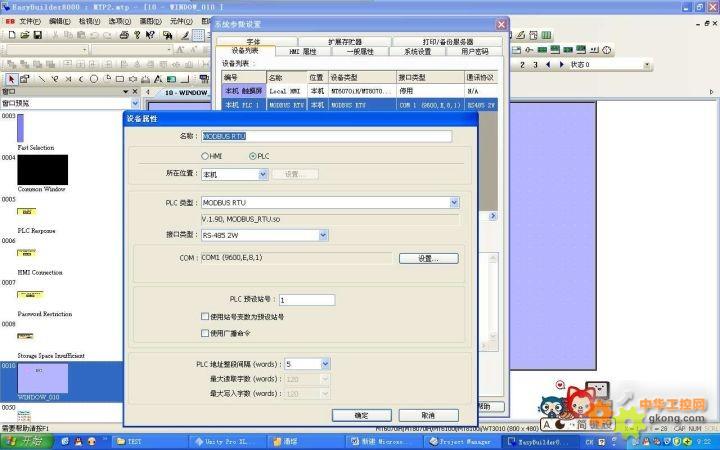Click 确定 to confirm device properties
This screenshot has width=720, height=450.
(361, 415)
